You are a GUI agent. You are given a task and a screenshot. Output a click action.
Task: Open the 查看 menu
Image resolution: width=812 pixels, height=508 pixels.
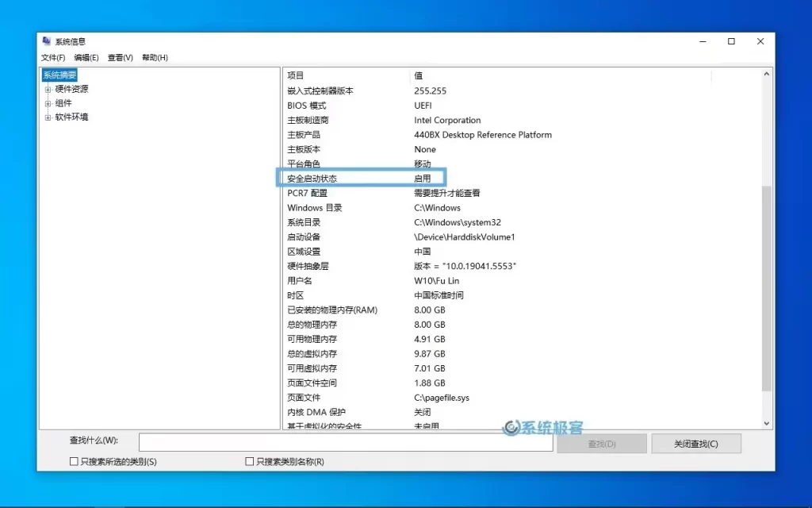(119, 57)
